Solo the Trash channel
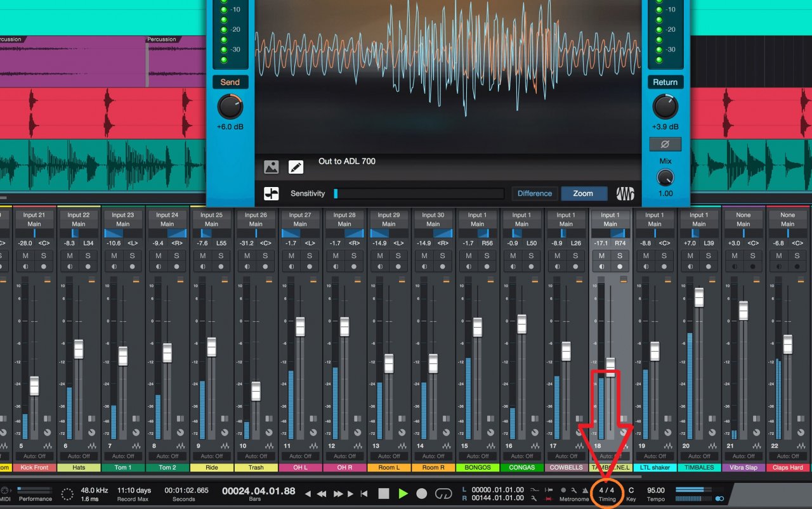Viewport: 812px width, 509px height. point(265,256)
